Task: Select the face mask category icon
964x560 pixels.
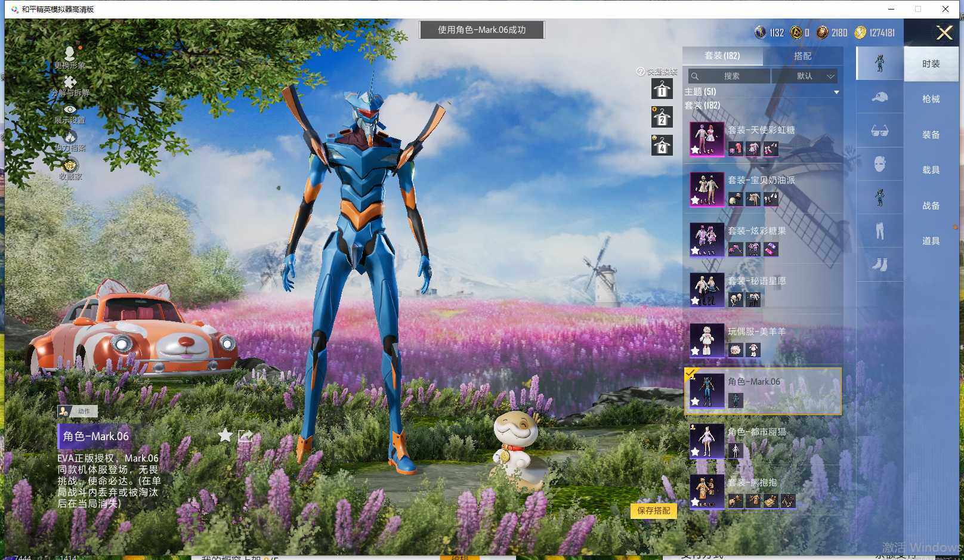Action: (880, 164)
